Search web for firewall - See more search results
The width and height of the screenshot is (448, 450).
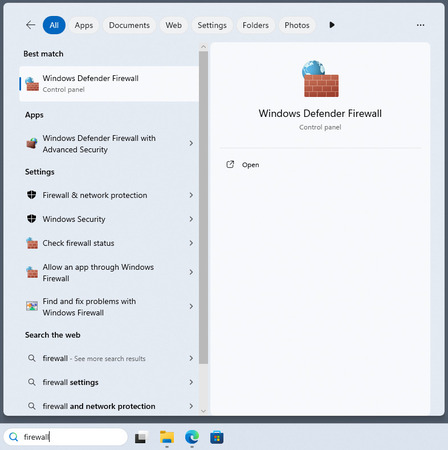click(109, 358)
